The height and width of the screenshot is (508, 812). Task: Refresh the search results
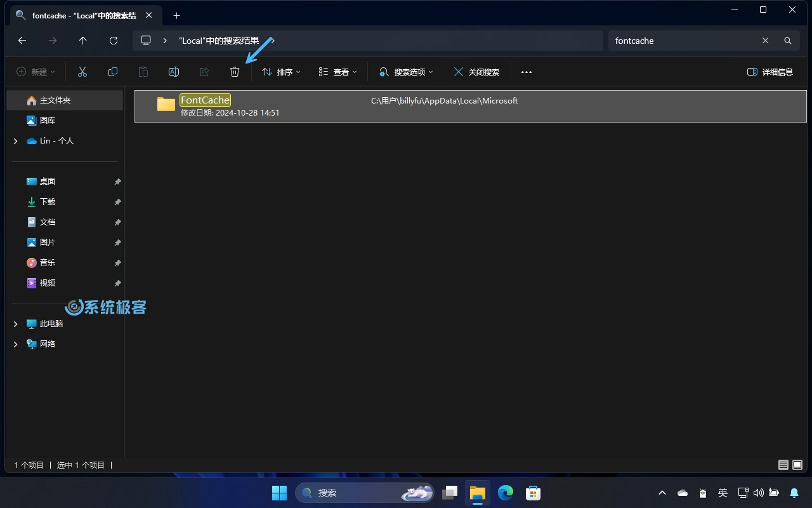point(114,41)
